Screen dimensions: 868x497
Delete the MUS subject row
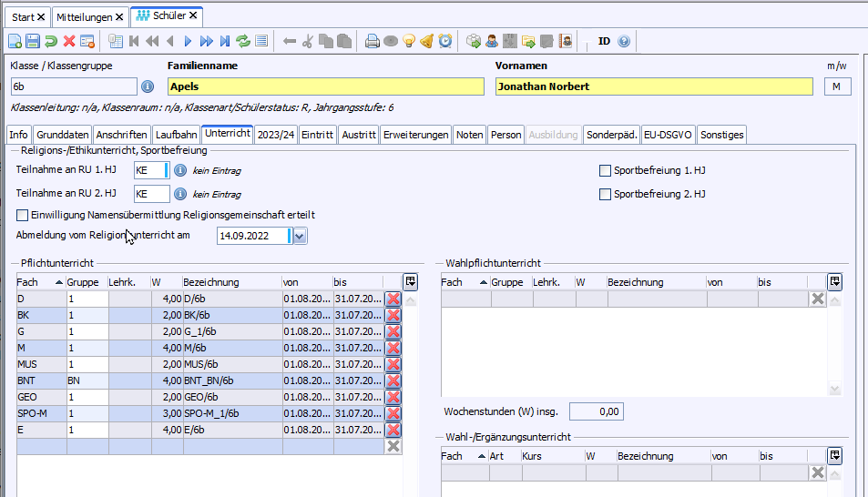coord(393,364)
